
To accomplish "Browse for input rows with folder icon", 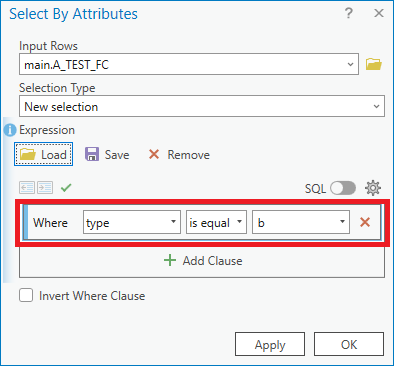I will coord(373,64).
